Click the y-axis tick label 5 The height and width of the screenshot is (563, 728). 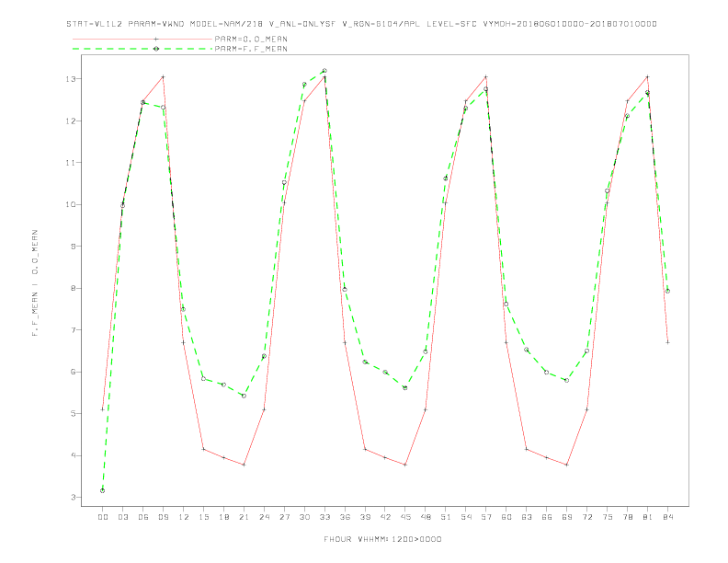(73, 413)
